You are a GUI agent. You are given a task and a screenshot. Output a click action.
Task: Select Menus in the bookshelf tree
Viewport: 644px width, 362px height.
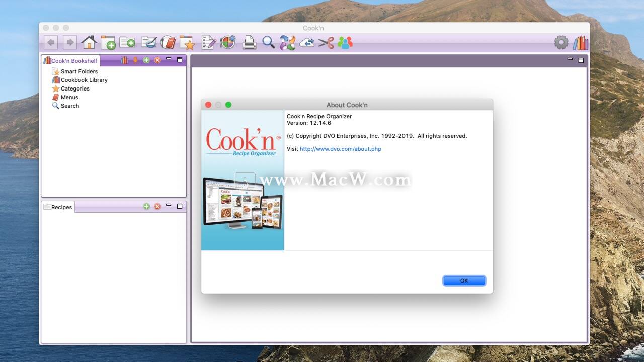click(65, 97)
